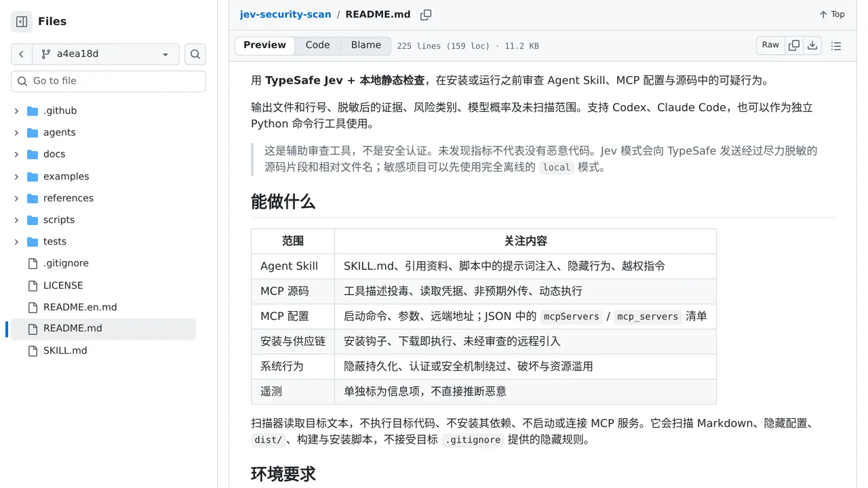Expand the docs folder chevron
Viewport: 868px width, 488px height.
[x=16, y=154]
